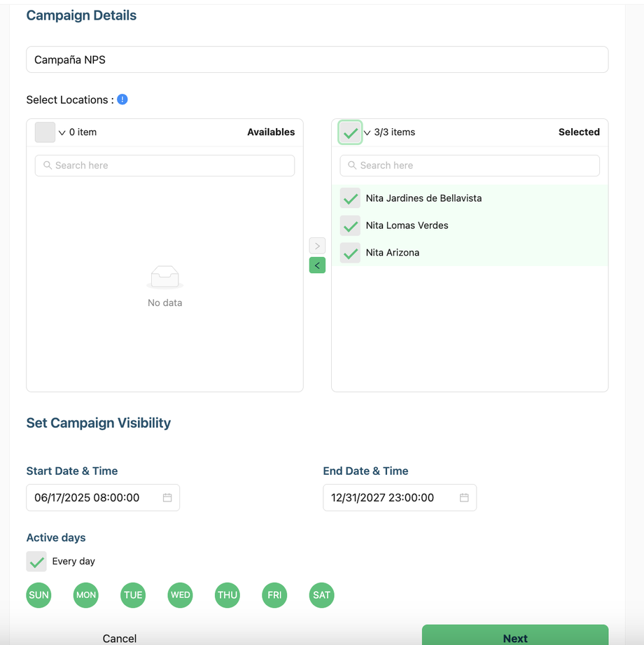The image size is (644, 645).
Task: Expand the dropdown chevron next to 0 item
Action: point(62,132)
